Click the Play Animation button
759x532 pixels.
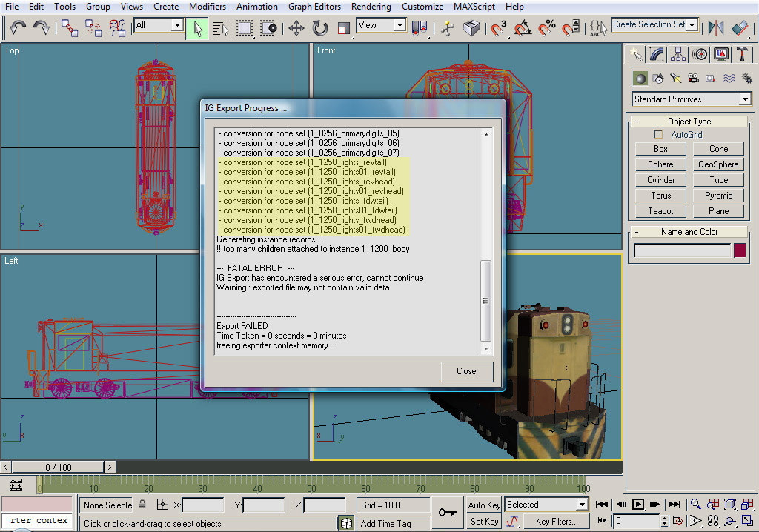(x=637, y=505)
